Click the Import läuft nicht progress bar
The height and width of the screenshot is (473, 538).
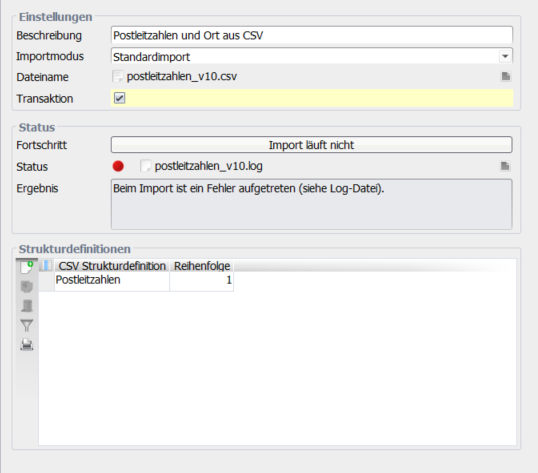tap(312, 145)
